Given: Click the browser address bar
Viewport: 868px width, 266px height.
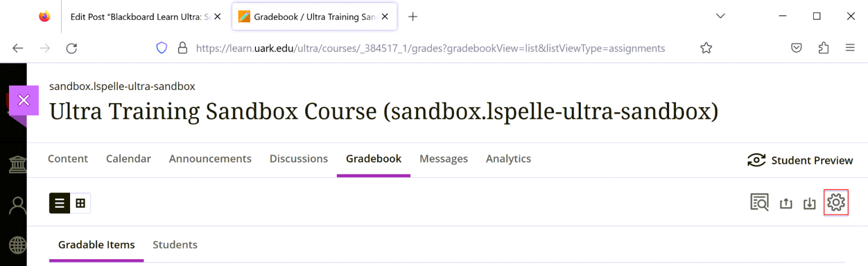Looking at the screenshot, I should [429, 48].
